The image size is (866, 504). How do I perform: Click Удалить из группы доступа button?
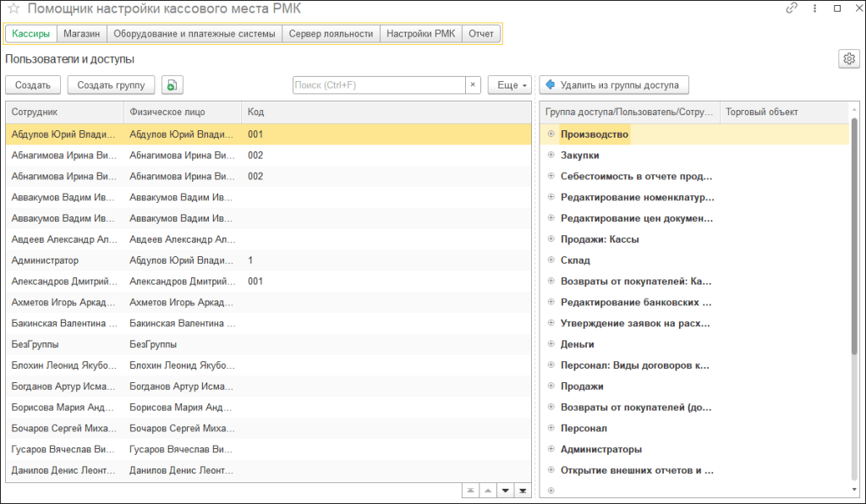(614, 85)
